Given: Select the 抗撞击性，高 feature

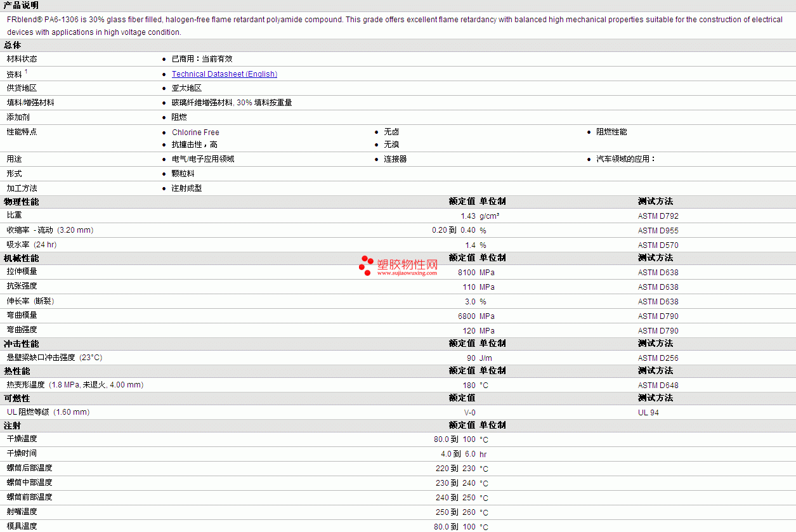Looking at the screenshot, I should point(195,145).
